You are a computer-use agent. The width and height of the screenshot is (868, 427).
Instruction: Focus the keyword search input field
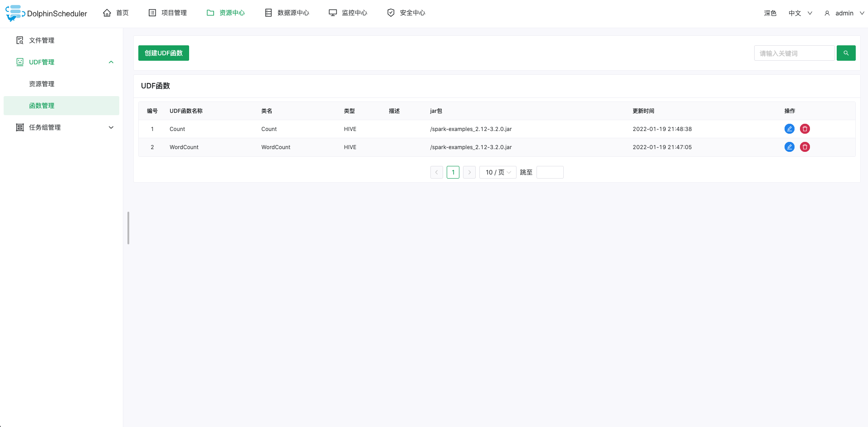(x=795, y=53)
